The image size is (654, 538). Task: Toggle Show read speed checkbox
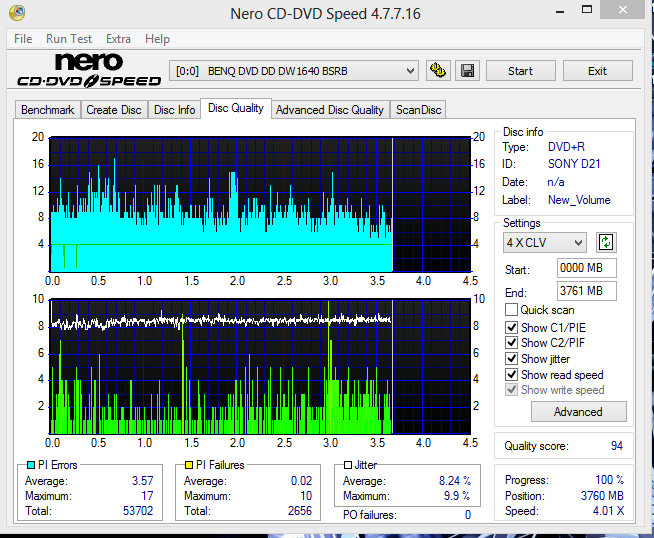tap(511, 374)
